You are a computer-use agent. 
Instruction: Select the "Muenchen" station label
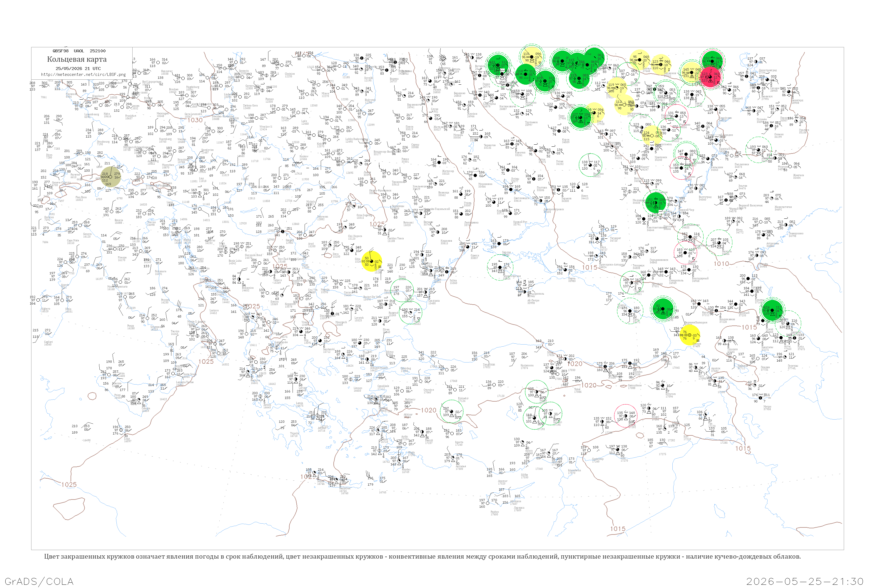point(168,165)
